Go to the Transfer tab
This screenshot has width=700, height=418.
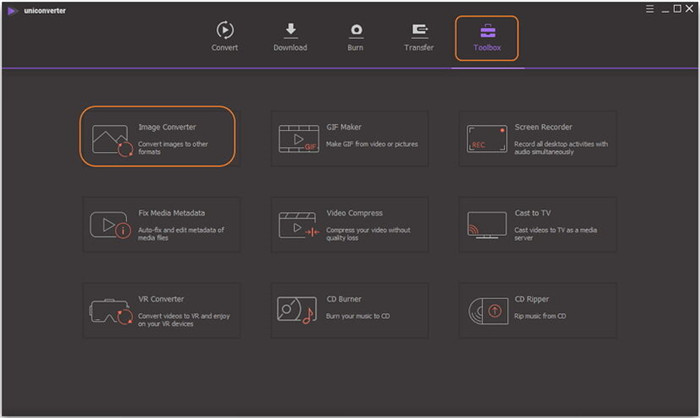[x=419, y=35]
